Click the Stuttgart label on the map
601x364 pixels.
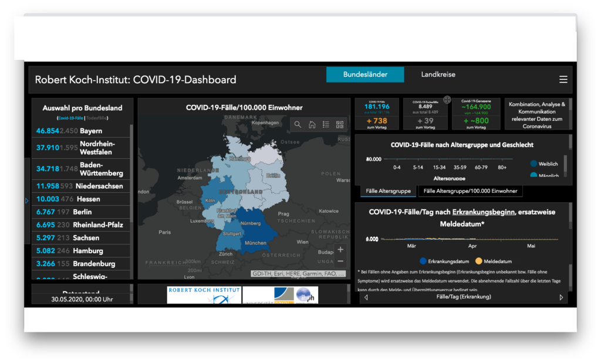[232, 233]
